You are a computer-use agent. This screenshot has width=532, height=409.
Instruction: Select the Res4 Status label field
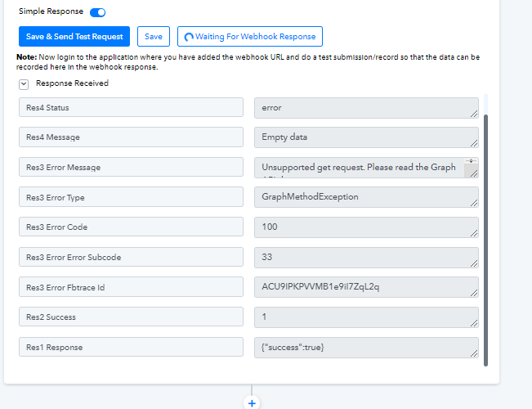pos(131,107)
